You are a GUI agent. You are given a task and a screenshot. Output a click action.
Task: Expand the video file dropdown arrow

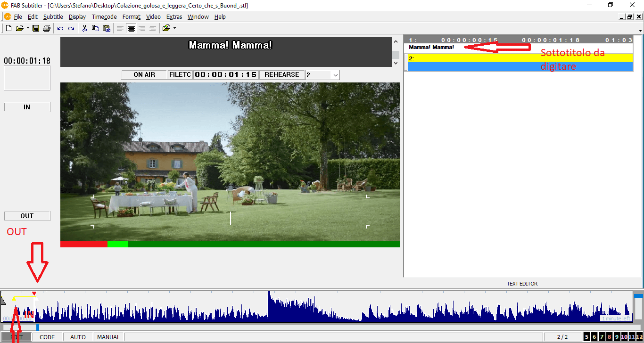(x=174, y=28)
